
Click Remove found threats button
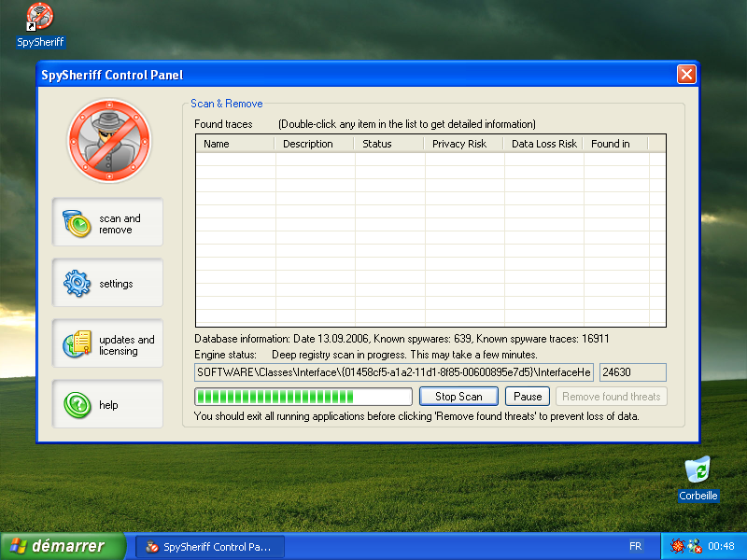[612, 396]
